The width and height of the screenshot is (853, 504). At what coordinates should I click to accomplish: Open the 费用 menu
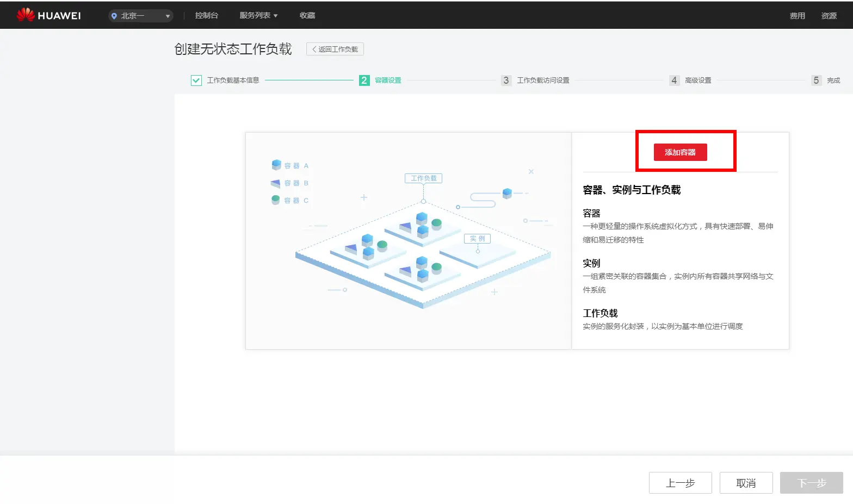pos(798,16)
